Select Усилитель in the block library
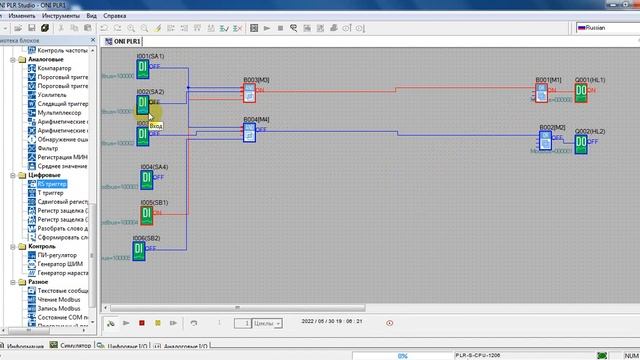Image resolution: width=640 pixels, height=360 pixels. pos(52,95)
